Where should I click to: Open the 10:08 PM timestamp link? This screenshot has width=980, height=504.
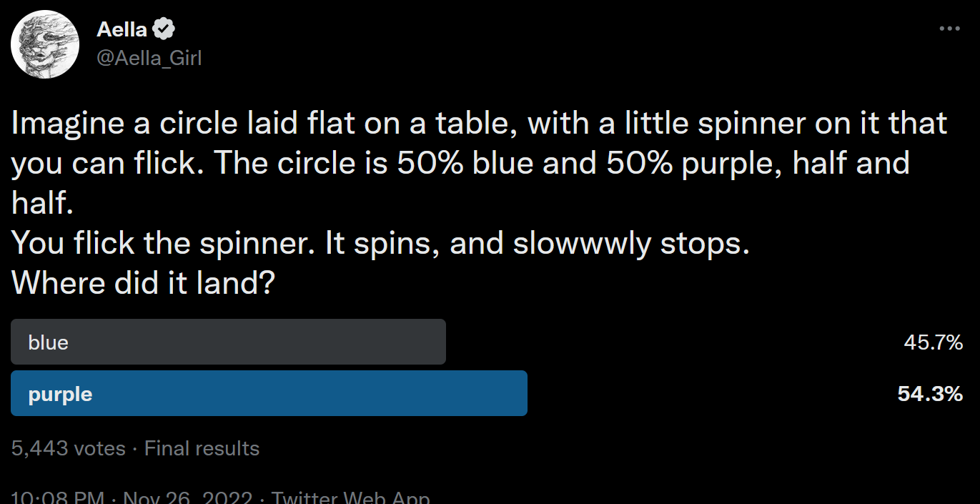click(x=58, y=497)
